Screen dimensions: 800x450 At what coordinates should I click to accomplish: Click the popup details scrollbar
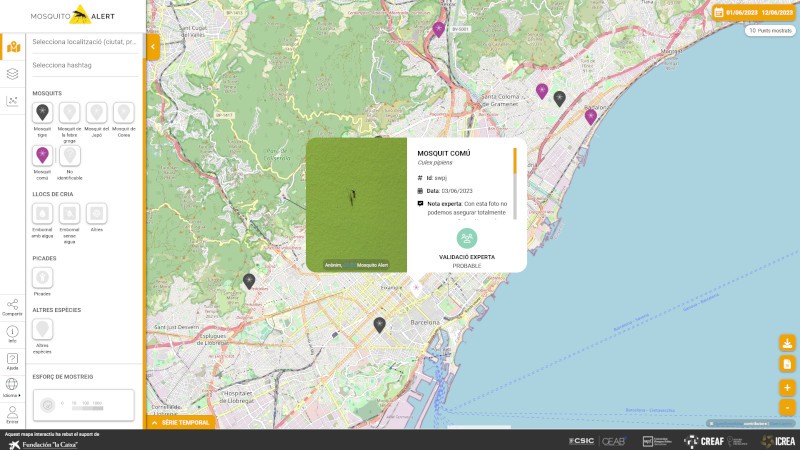point(515,184)
